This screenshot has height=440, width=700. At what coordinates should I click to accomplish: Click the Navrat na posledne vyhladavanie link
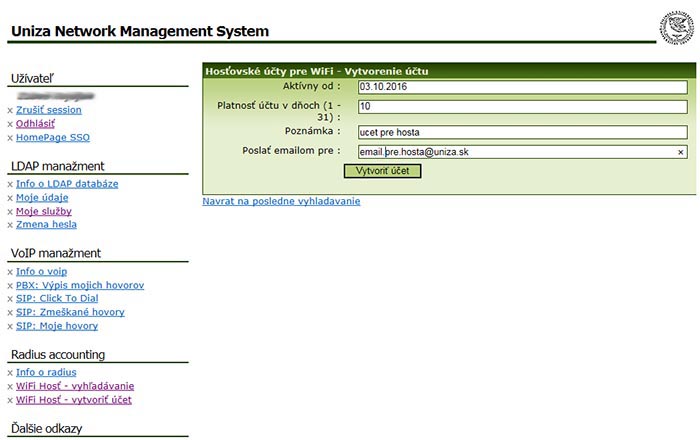pyautogui.click(x=281, y=201)
